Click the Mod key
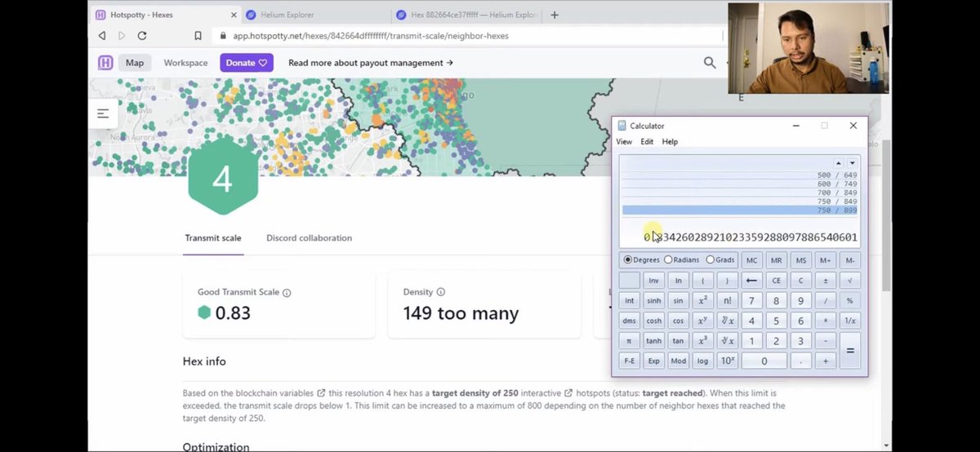Screen dimensions: 980x452 [679, 361]
